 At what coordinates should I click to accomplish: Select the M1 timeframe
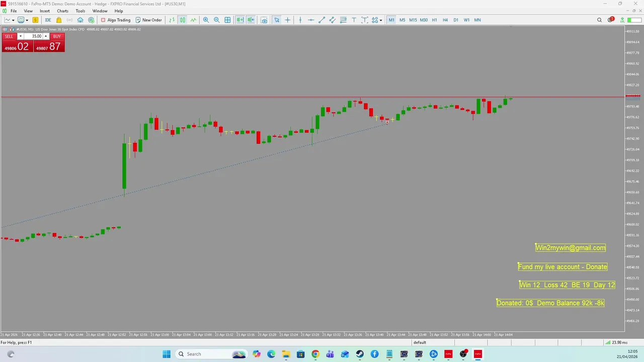391,20
